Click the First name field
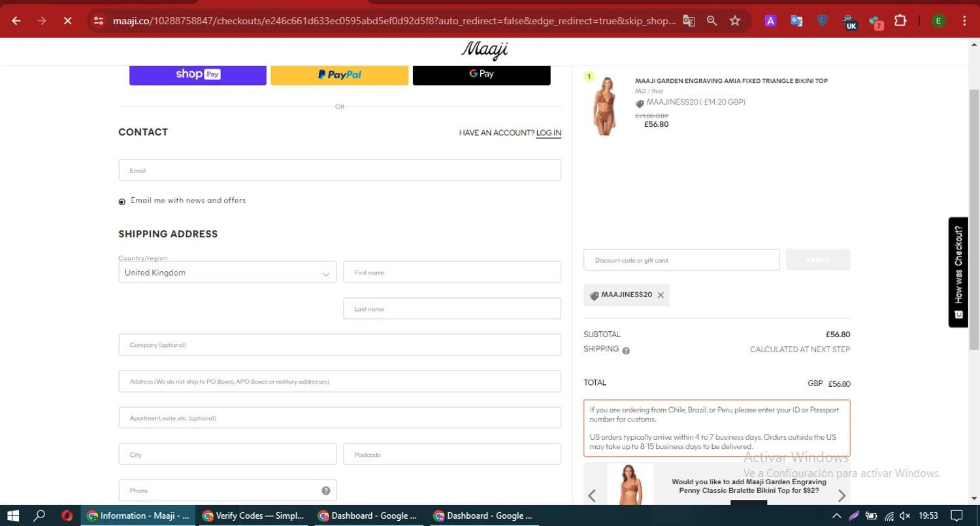Screen dimensions: 980x526 tap(452, 272)
